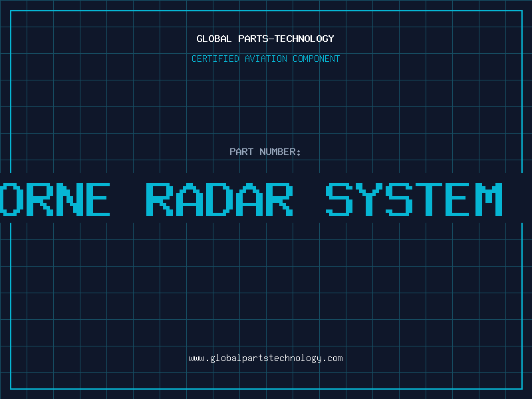Click the PART NUMBER: label

click(x=265, y=152)
